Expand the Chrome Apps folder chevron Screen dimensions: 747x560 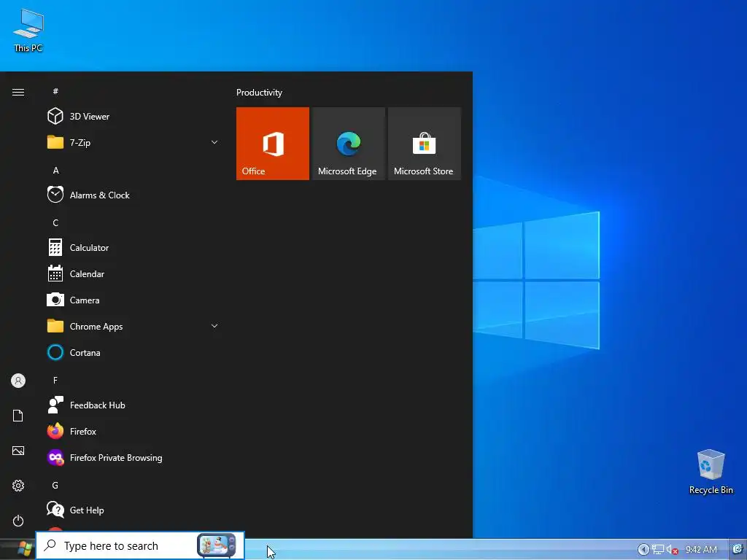tap(214, 326)
